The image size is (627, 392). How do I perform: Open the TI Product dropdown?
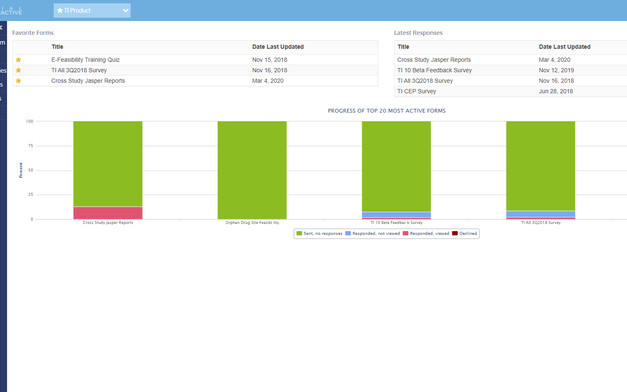point(92,10)
